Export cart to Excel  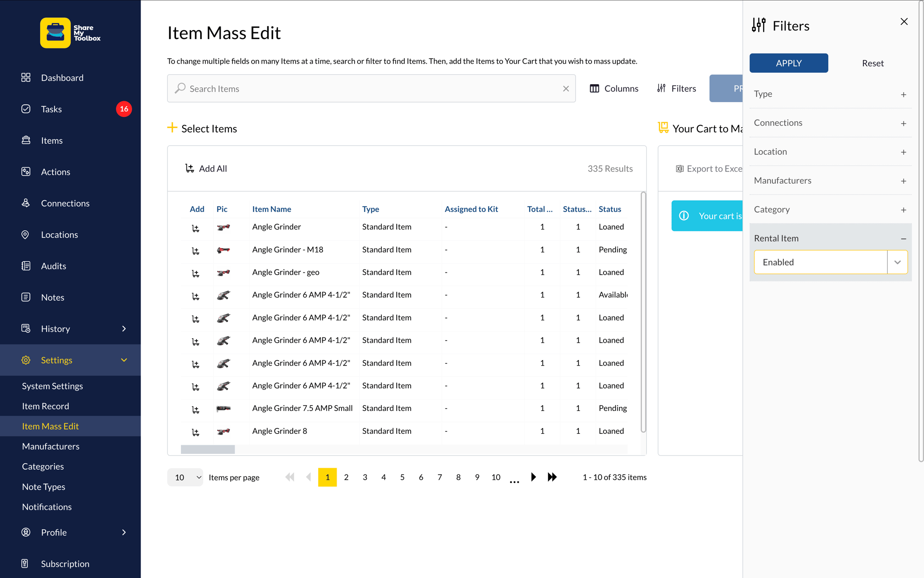coord(709,168)
